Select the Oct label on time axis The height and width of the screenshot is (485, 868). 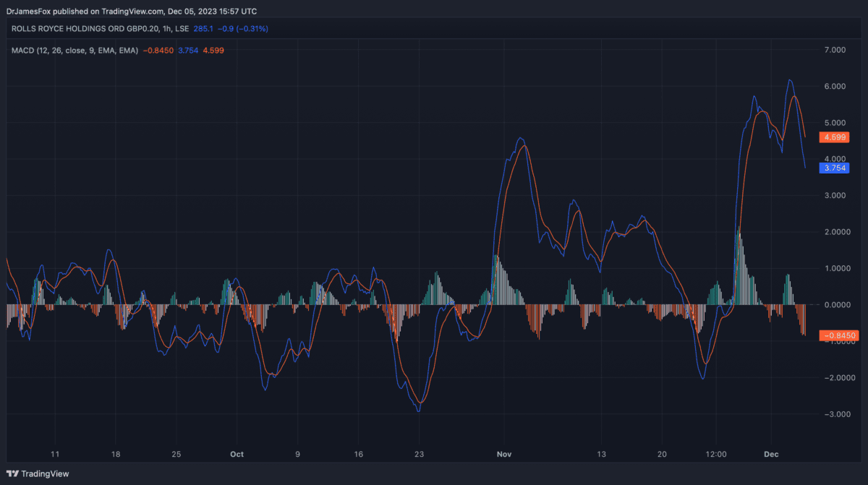coord(237,455)
